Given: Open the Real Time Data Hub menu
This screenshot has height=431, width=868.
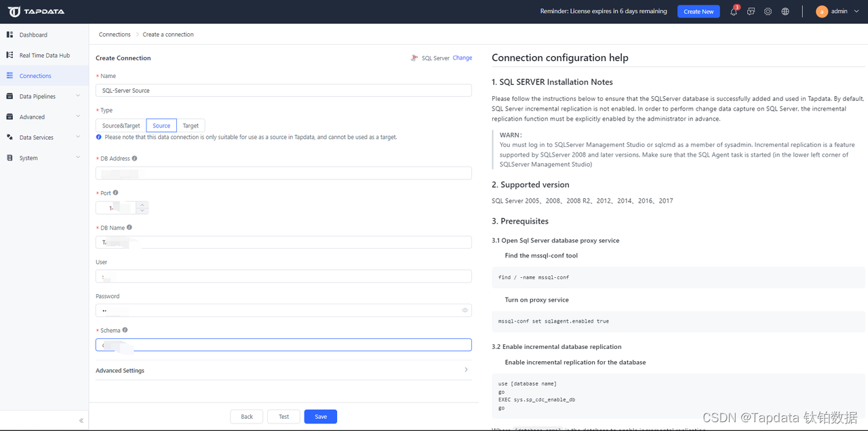Looking at the screenshot, I should 44,55.
